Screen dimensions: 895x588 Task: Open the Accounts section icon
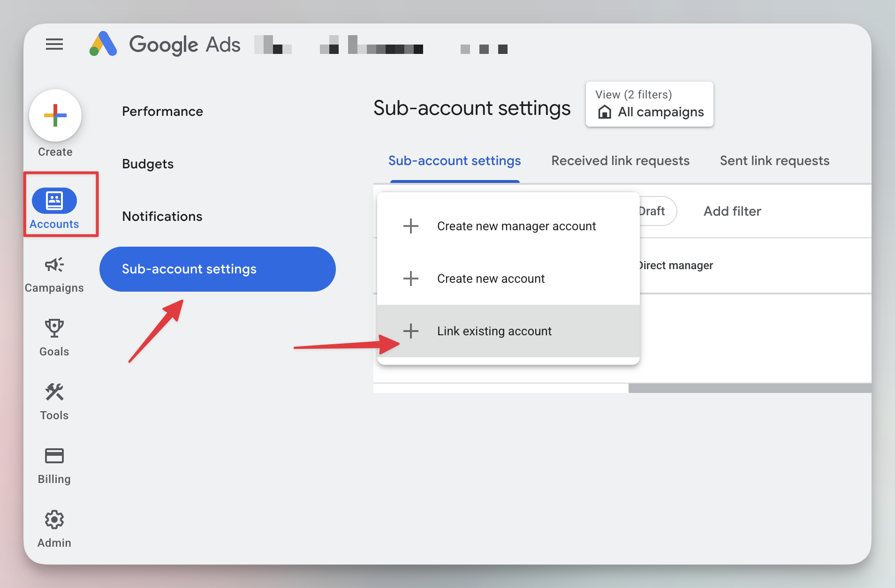pyautogui.click(x=54, y=201)
